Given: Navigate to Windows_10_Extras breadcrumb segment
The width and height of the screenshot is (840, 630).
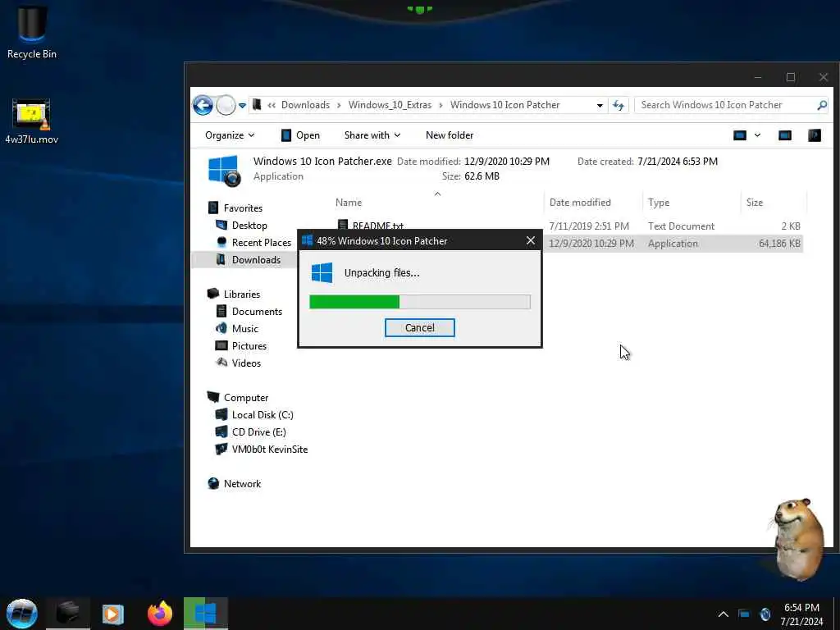Looking at the screenshot, I should (x=390, y=105).
